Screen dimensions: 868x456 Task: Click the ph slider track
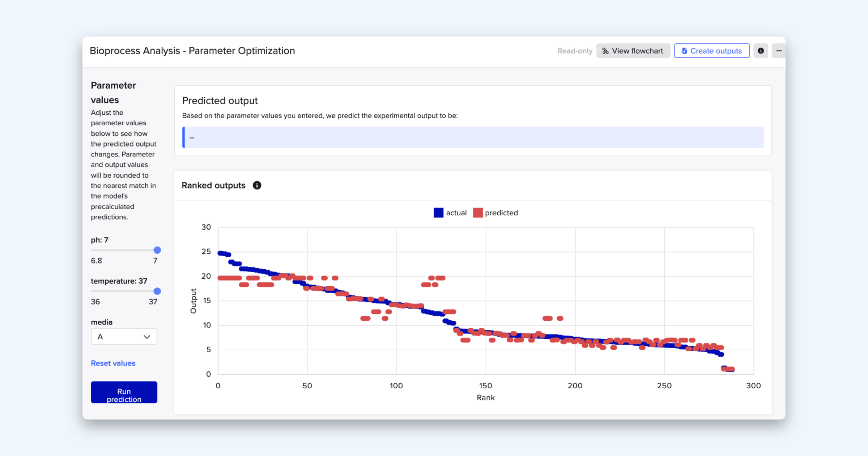(124, 250)
